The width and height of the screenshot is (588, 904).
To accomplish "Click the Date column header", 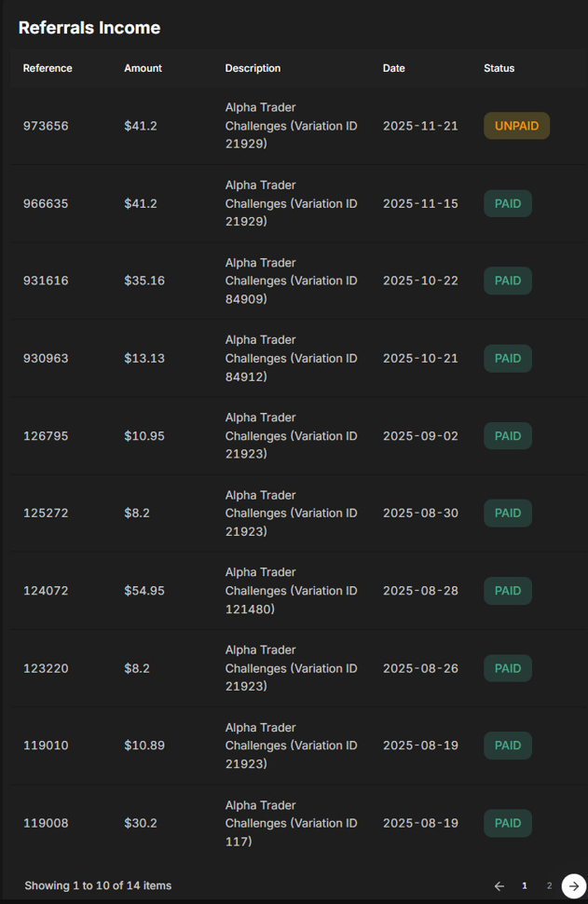I will pyautogui.click(x=393, y=68).
